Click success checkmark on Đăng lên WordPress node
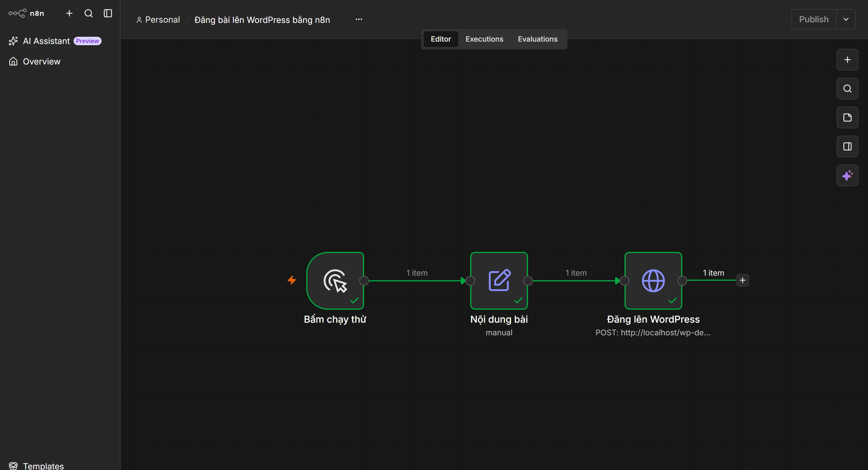This screenshot has width=868, height=470. 673,300
